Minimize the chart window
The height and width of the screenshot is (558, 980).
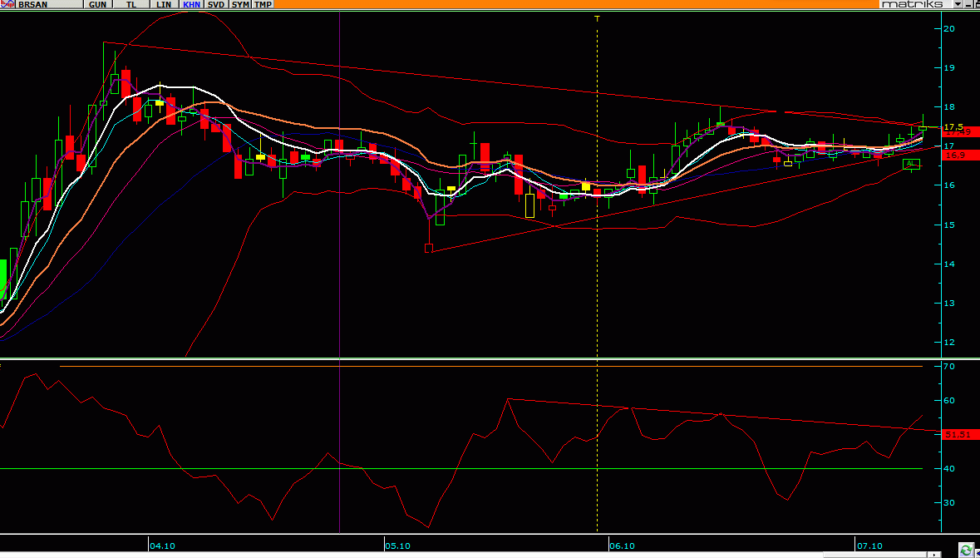click(x=968, y=4)
